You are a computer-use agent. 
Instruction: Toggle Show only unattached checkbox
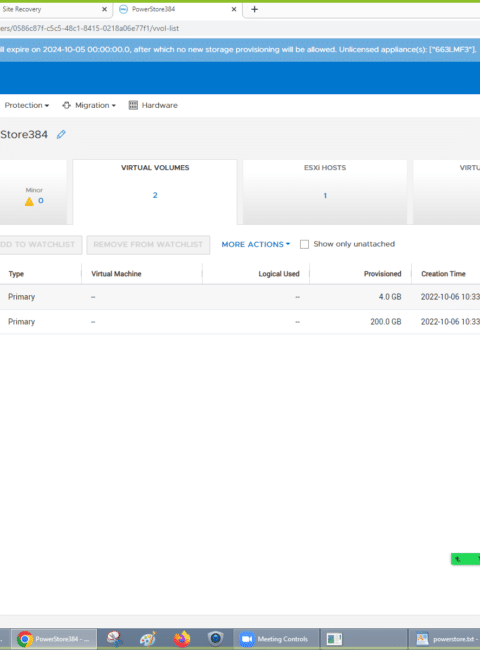pos(304,244)
